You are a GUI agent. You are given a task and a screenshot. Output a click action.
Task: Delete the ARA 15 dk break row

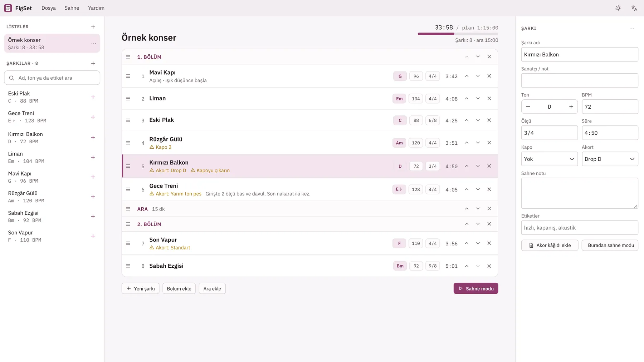point(489,208)
